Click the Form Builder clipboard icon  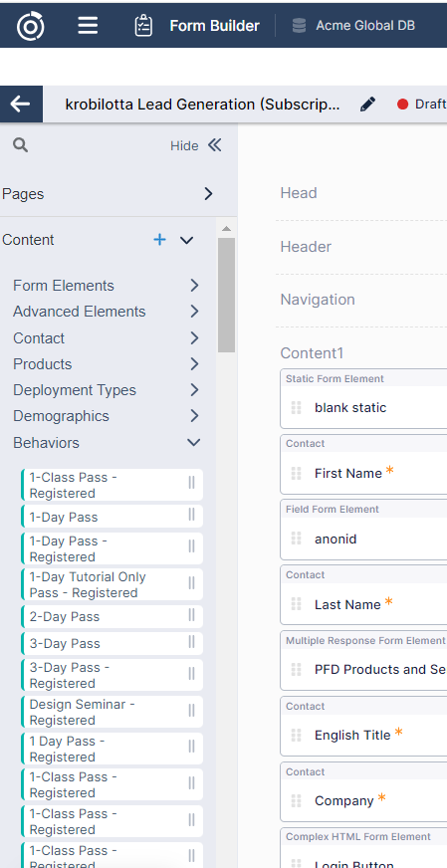[143, 26]
